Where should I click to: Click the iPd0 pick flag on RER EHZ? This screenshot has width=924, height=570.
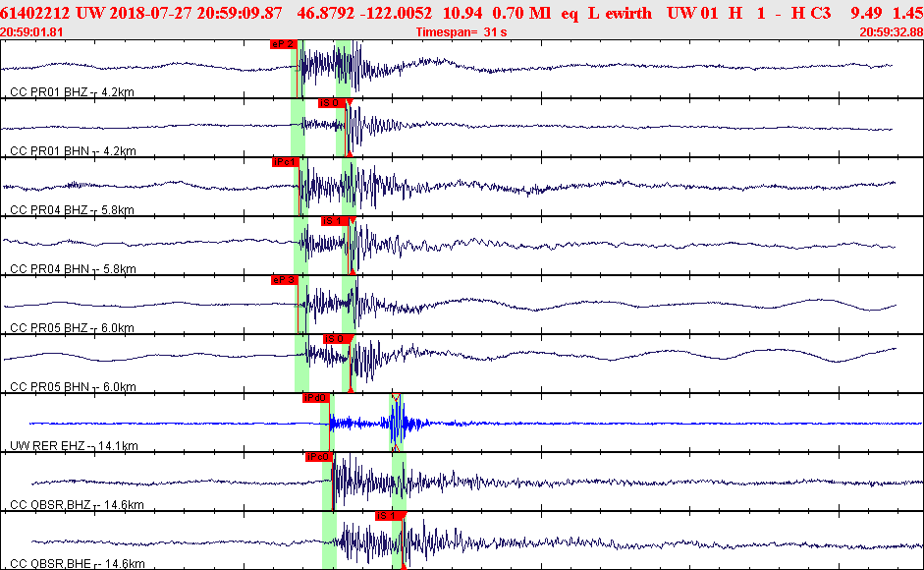315,398
